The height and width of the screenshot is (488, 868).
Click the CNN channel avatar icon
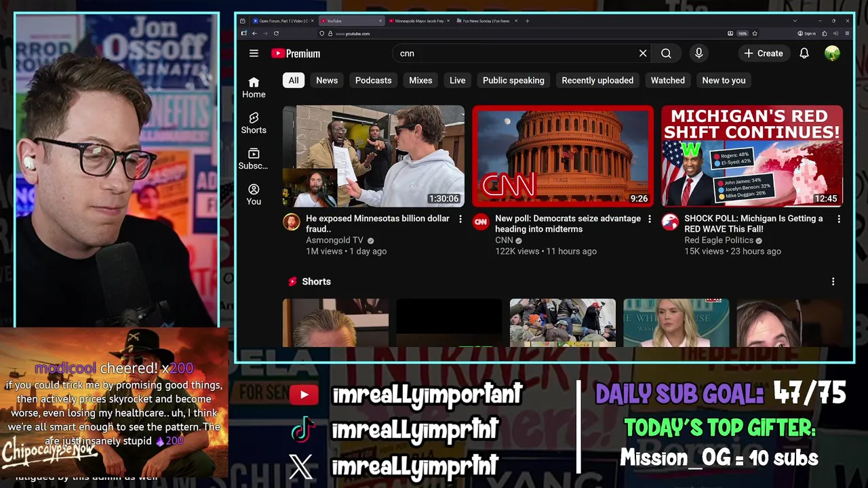[481, 222]
